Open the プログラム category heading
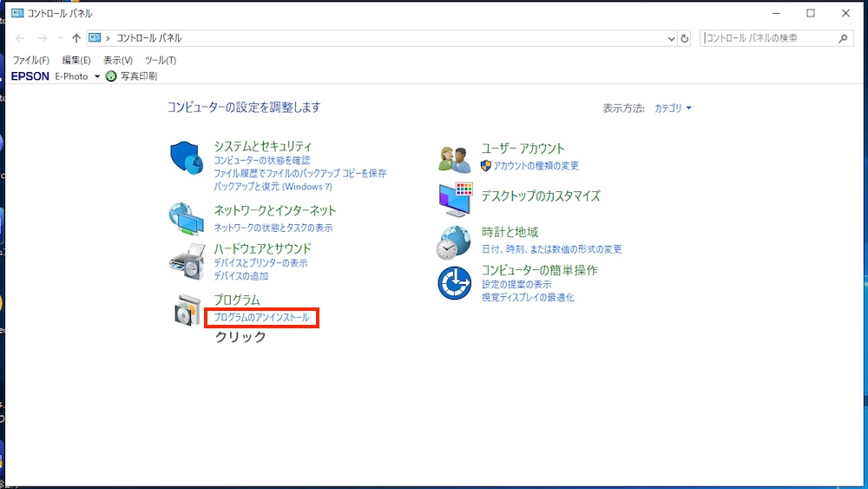 237,300
